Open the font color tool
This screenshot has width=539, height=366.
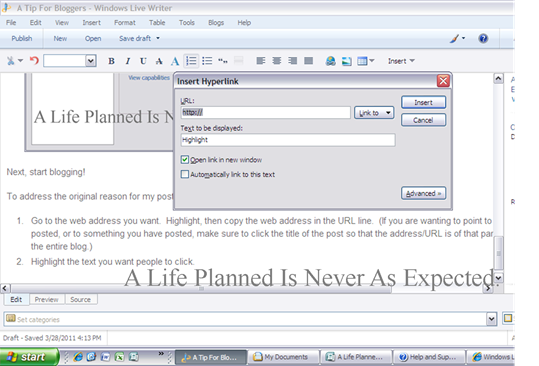pyautogui.click(x=175, y=62)
